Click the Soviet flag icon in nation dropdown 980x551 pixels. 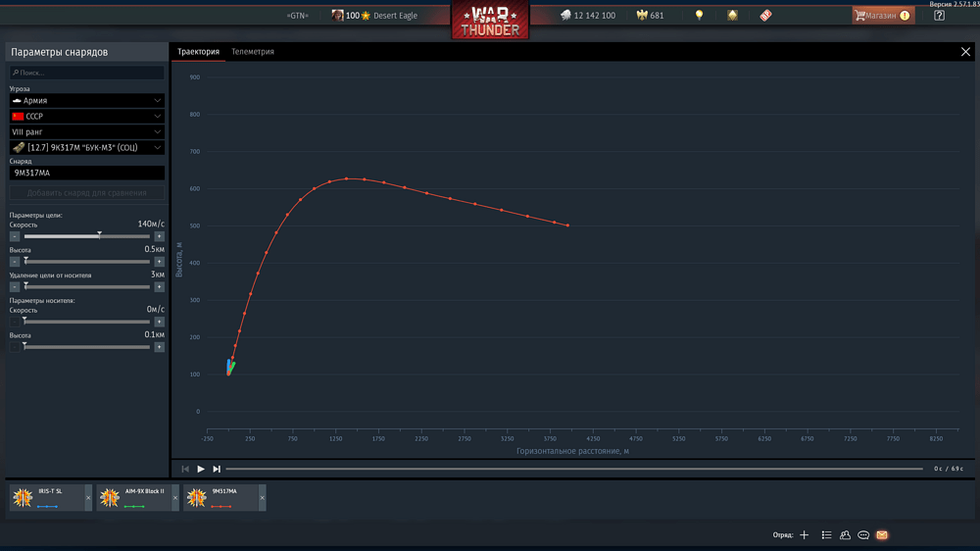pos(18,117)
